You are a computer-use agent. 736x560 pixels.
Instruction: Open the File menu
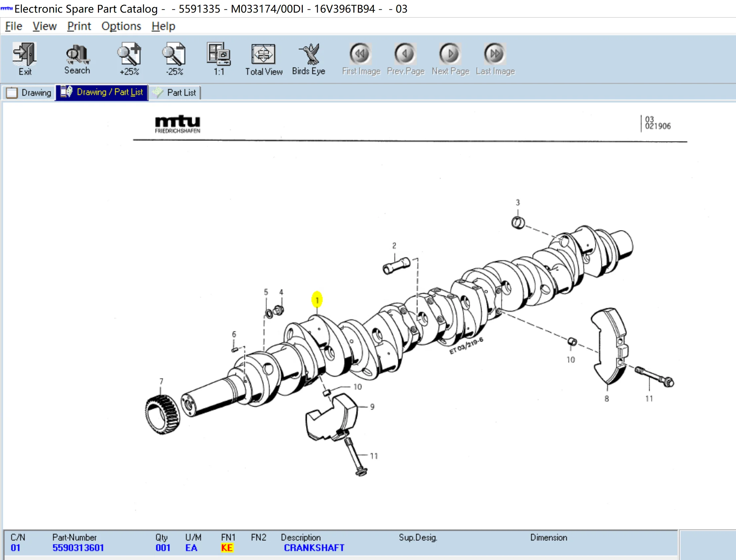[x=14, y=26]
